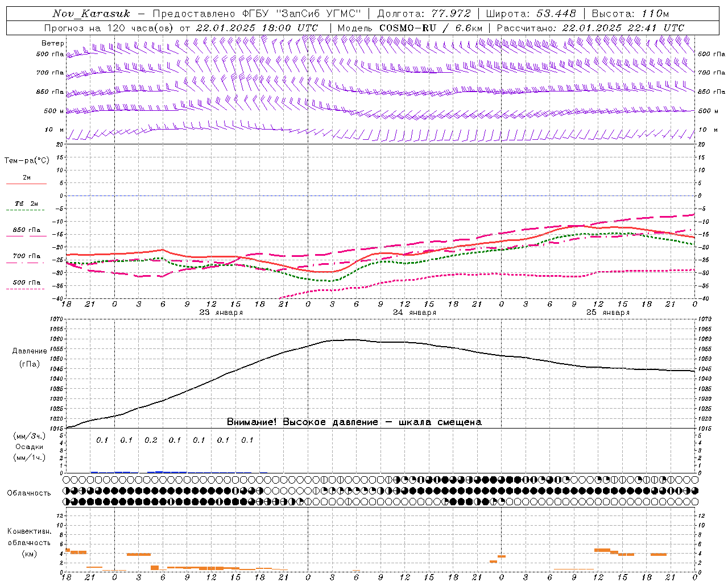Click the 700 гПа temperature legend entry
Viewport: 728px width, 582px height.
(x=27, y=256)
